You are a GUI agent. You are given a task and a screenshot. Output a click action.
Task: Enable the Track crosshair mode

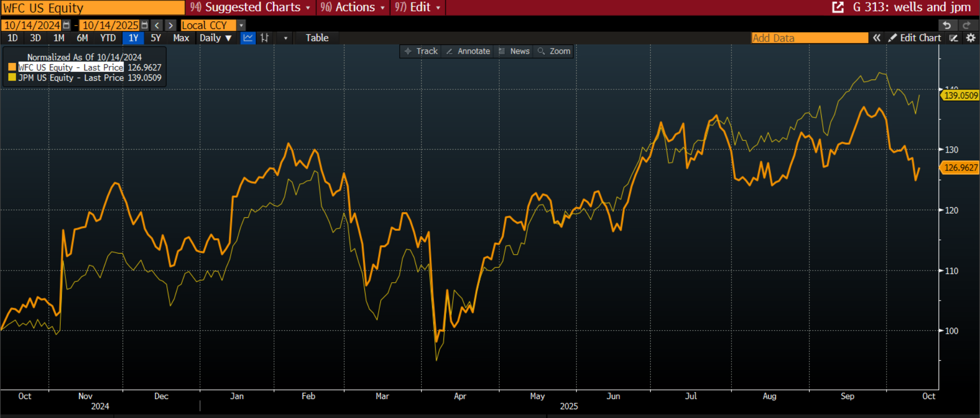pos(421,51)
